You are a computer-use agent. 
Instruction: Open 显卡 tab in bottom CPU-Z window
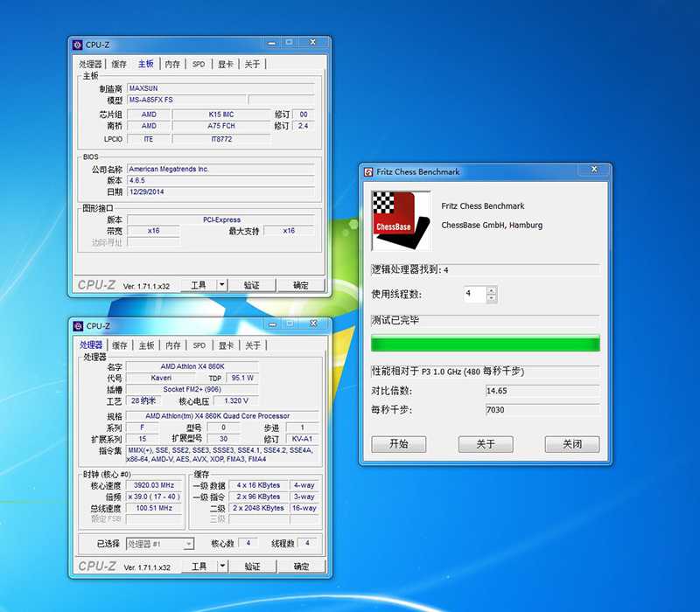(x=227, y=345)
